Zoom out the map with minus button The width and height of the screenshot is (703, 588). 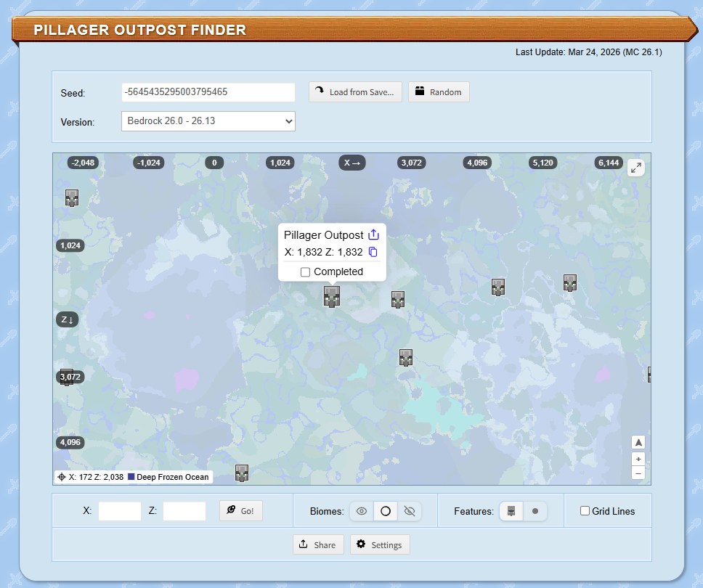click(x=638, y=473)
